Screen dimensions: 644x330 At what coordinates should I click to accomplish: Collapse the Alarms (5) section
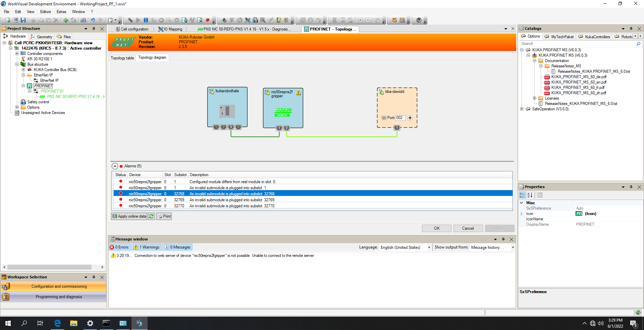115,166
